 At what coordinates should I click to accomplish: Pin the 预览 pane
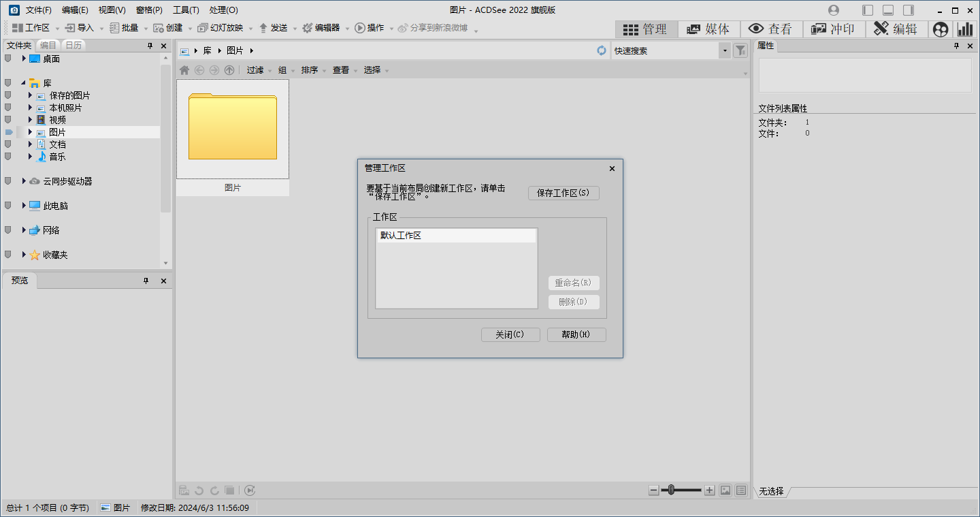[x=146, y=281]
